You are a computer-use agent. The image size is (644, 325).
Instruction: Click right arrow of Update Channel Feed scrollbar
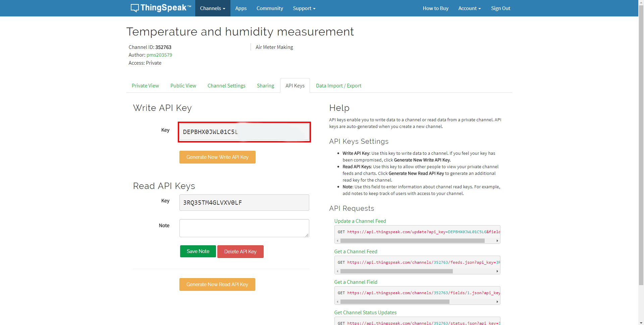pyautogui.click(x=497, y=241)
